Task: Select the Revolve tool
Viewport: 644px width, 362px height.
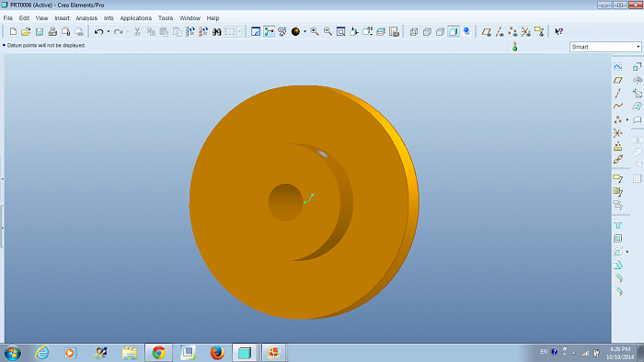Action: (x=638, y=80)
